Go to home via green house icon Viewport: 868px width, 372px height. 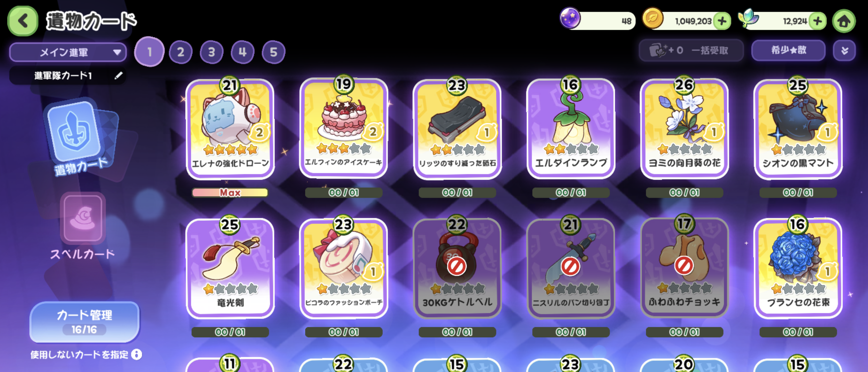844,21
